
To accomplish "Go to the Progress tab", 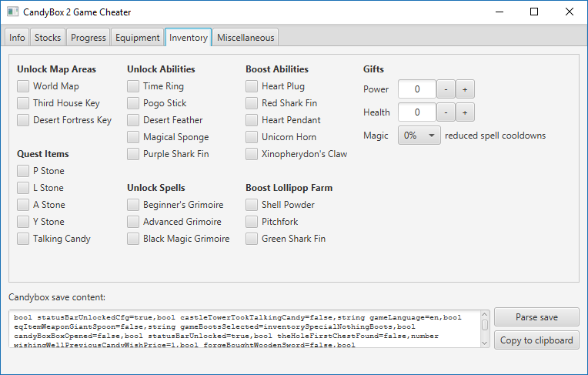I will point(89,38).
